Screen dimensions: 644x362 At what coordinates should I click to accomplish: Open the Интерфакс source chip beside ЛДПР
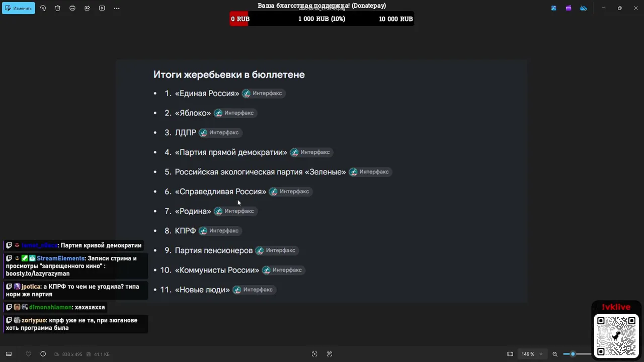(220, 133)
